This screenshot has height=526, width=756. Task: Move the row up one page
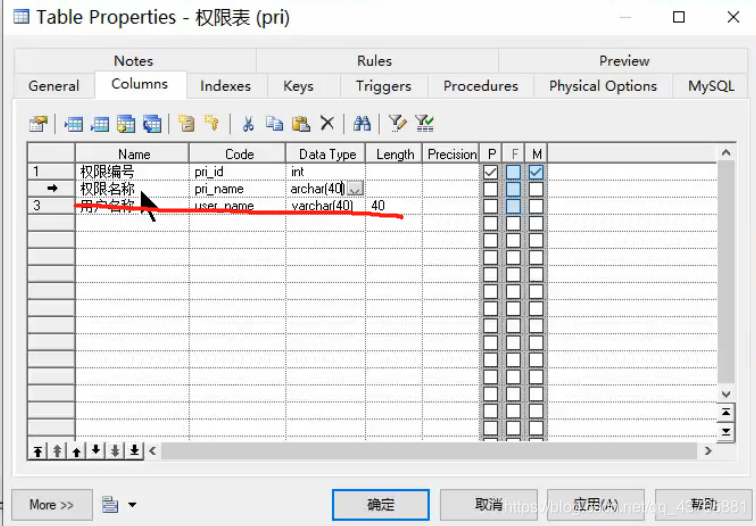(x=57, y=451)
